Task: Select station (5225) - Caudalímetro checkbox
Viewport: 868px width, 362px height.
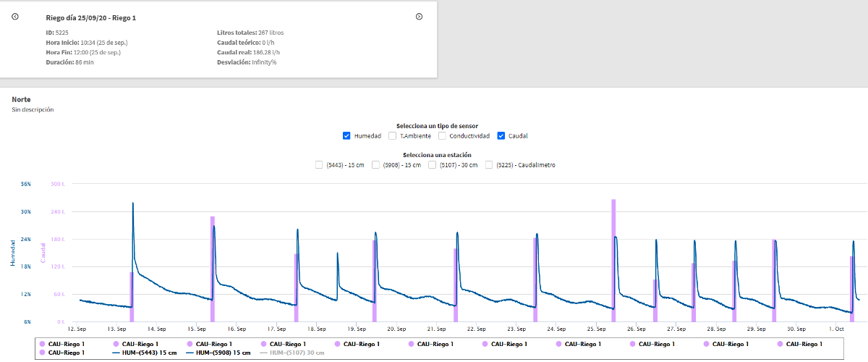Action: [x=490, y=165]
